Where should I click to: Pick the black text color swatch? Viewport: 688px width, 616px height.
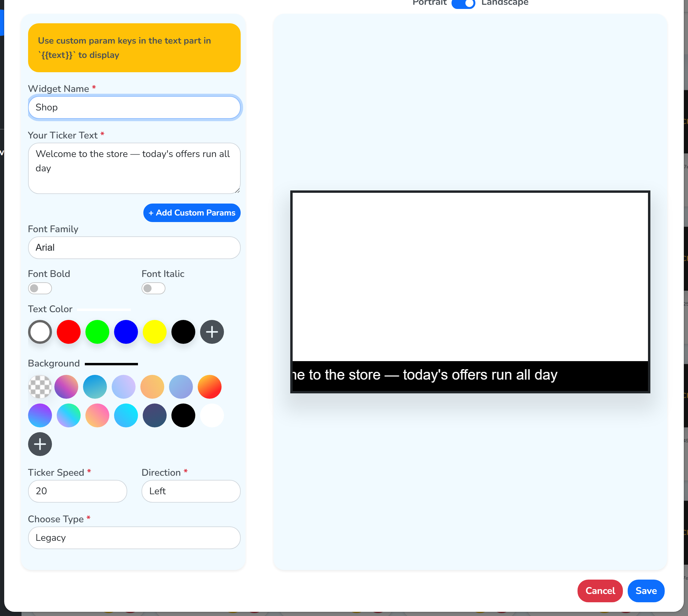[184, 332]
